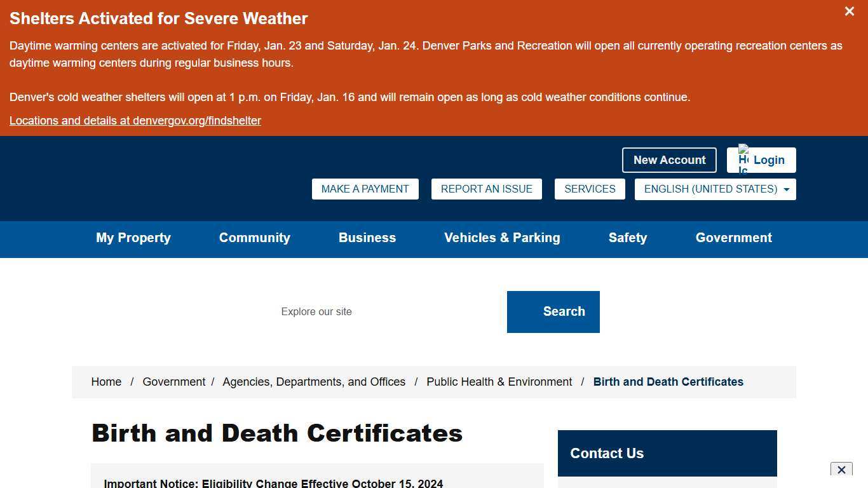Dismiss the severe weather alert banner
The width and height of the screenshot is (868, 488).
849,11
